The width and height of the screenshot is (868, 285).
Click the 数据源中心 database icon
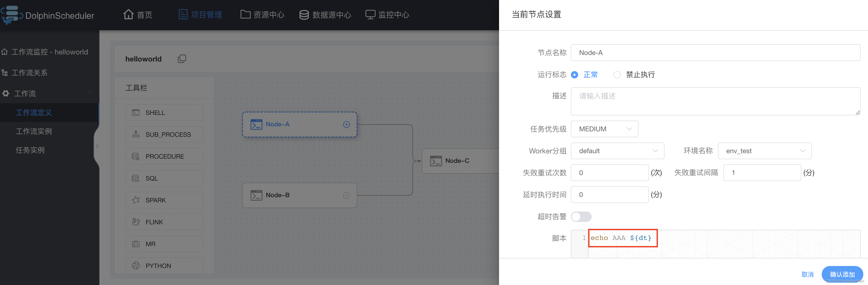(x=304, y=15)
